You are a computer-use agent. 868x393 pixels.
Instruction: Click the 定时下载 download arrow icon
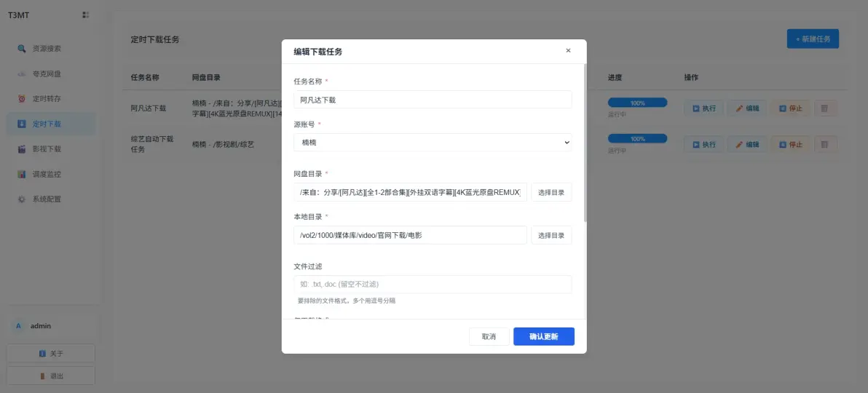point(22,124)
